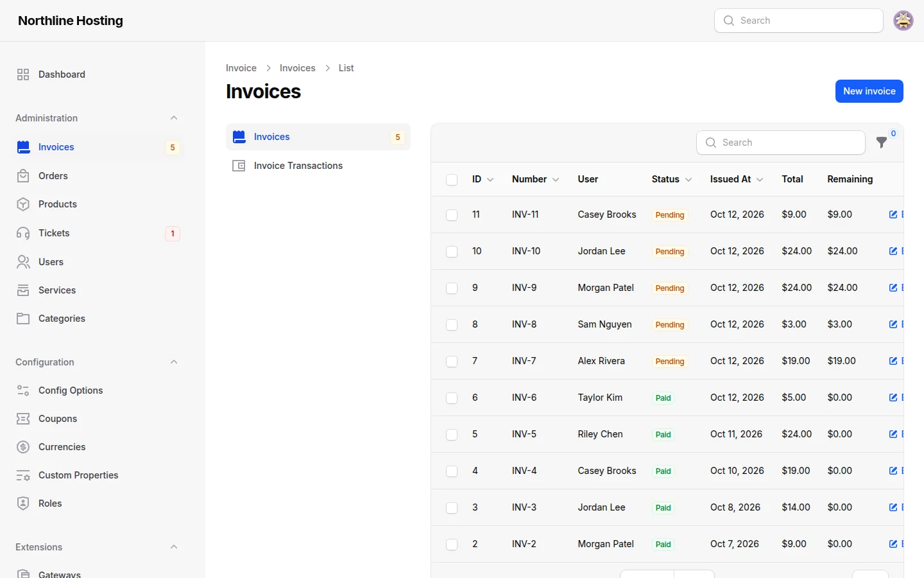Click the edit icon for INV-11

tap(893, 215)
